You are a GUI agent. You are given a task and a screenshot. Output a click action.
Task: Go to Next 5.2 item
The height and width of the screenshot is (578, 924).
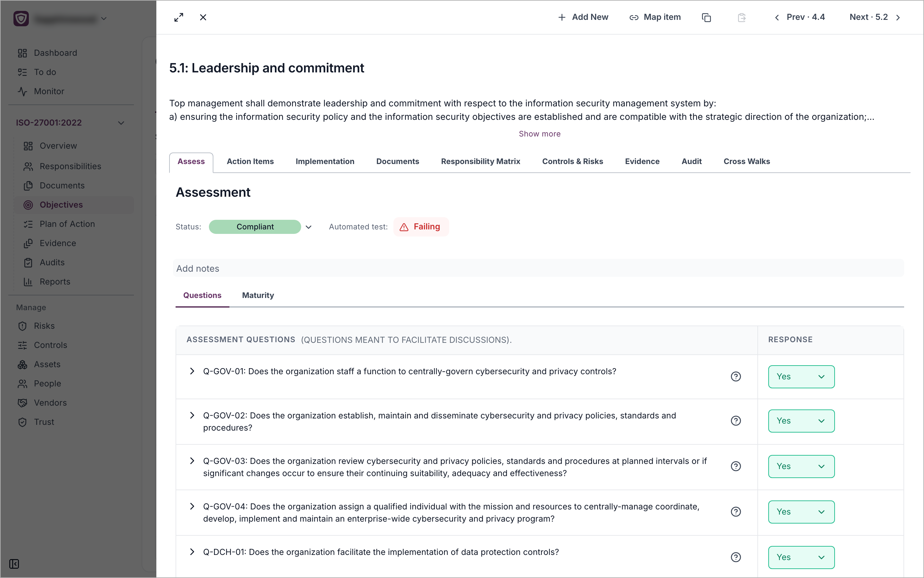[875, 17]
